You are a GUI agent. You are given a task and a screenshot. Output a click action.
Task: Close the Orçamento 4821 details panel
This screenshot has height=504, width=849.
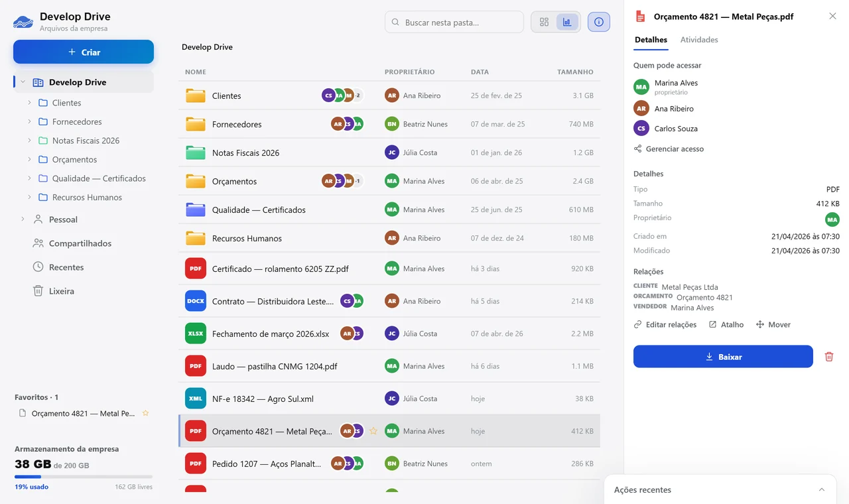point(832,17)
